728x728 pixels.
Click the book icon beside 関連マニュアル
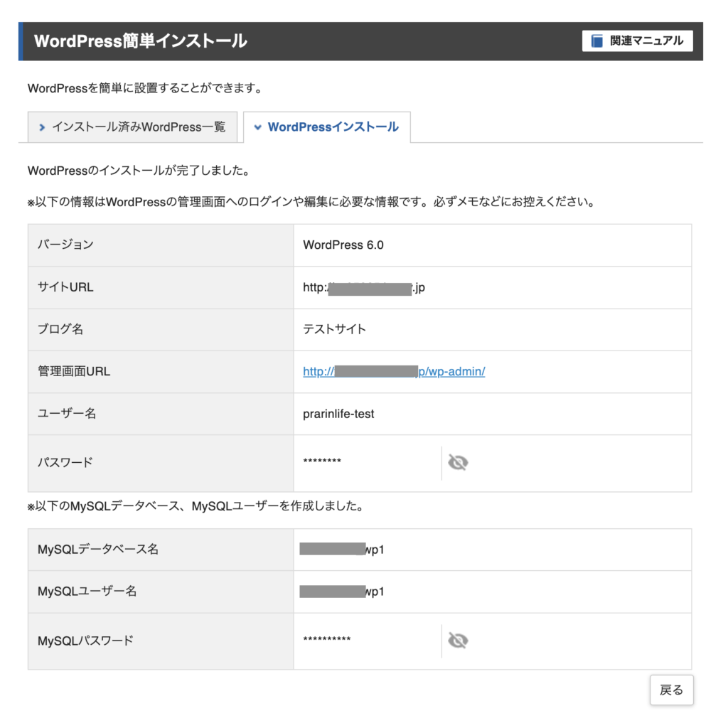coord(596,41)
